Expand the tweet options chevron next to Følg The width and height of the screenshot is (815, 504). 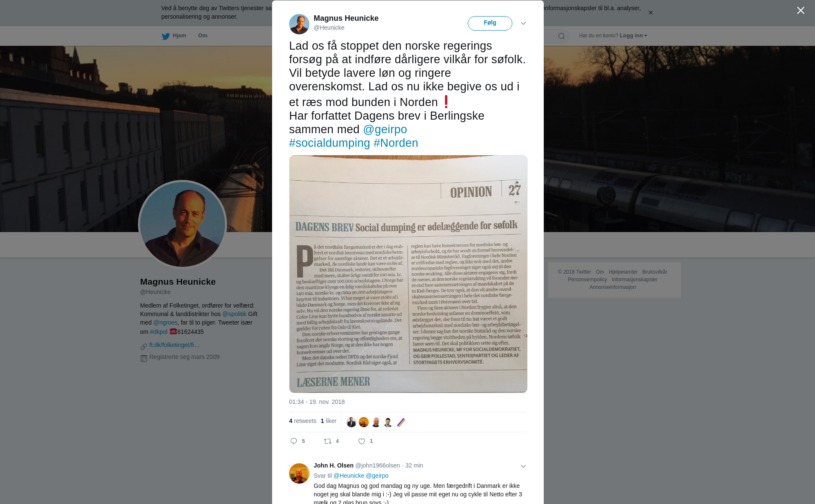[x=523, y=23]
